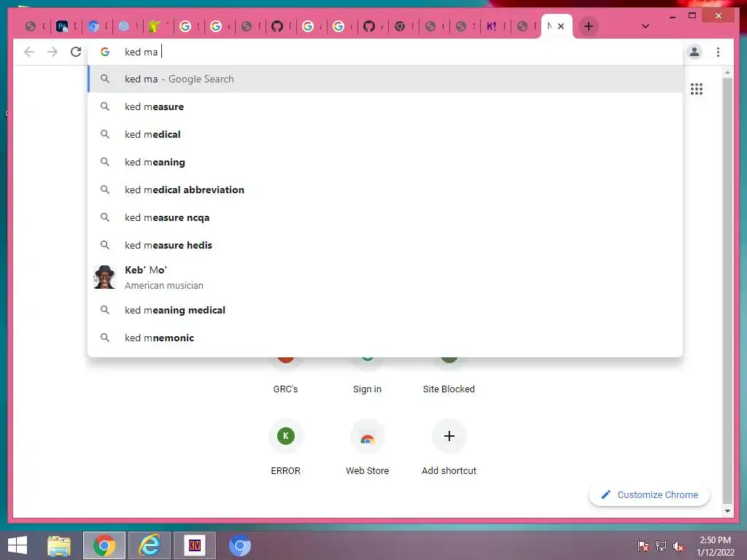Select 'ked medical abbreviation' suggestion
This screenshot has height=560, width=747.
tap(385, 190)
